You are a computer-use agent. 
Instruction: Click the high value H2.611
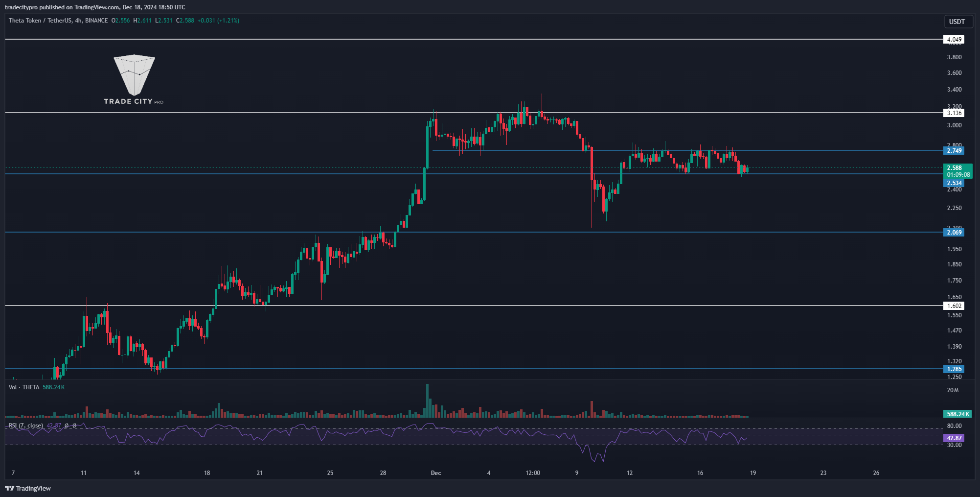(x=142, y=21)
